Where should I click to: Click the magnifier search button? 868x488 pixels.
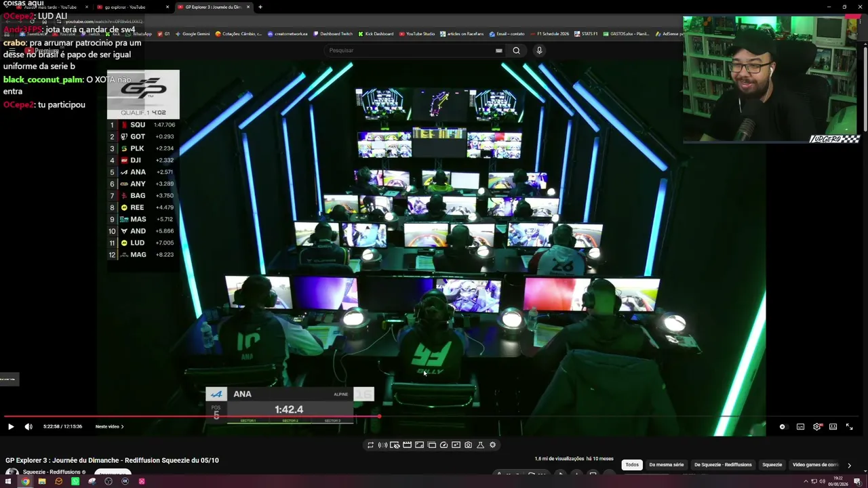click(516, 50)
